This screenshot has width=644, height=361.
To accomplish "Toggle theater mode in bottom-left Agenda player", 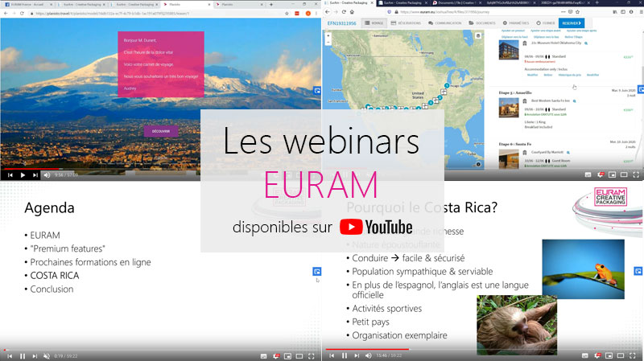I will (299, 356).
